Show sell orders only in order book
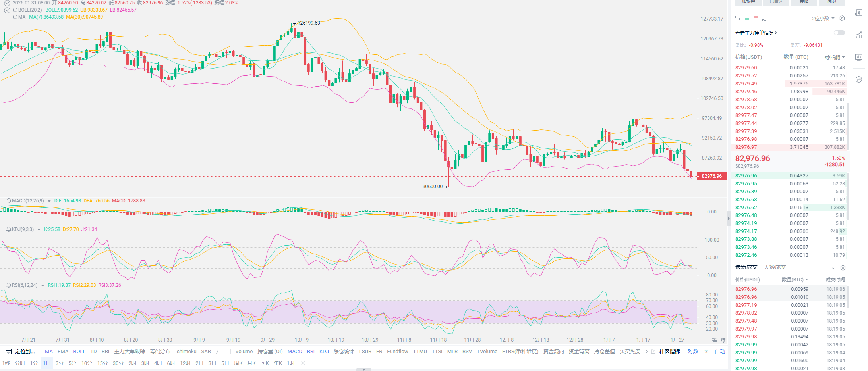The height and width of the screenshot is (371, 868). click(755, 18)
